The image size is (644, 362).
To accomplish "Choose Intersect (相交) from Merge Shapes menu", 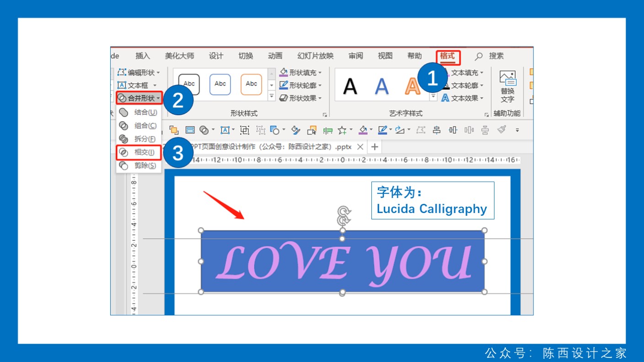I will [x=139, y=152].
